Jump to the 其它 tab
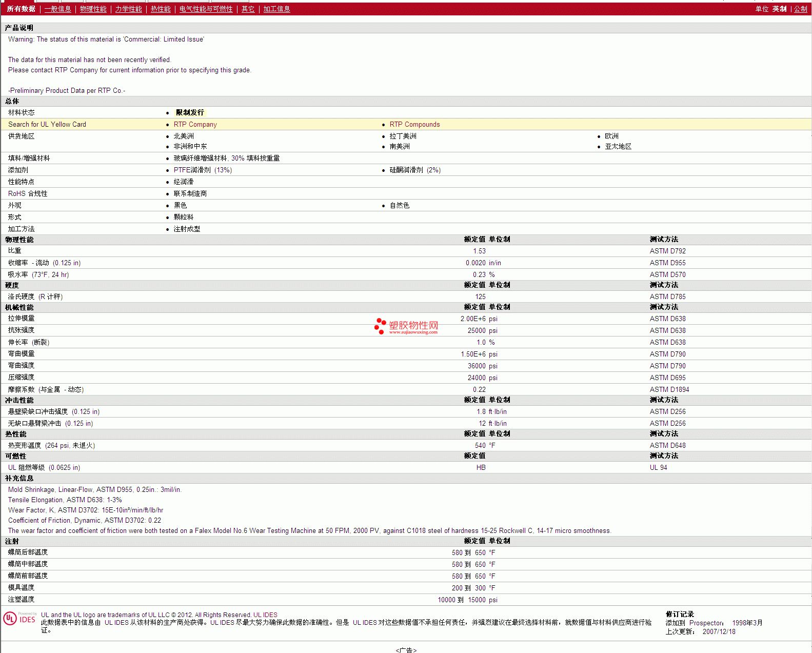The width and height of the screenshot is (812, 653). (x=248, y=9)
